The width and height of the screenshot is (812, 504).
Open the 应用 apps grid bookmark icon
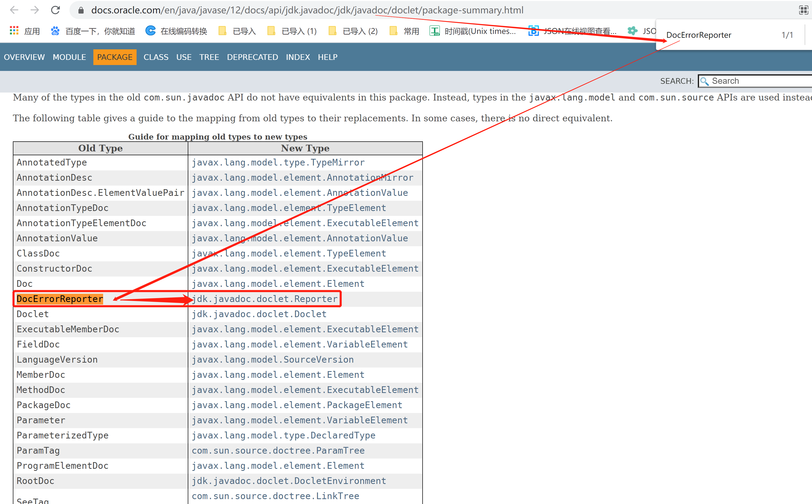pos(14,31)
